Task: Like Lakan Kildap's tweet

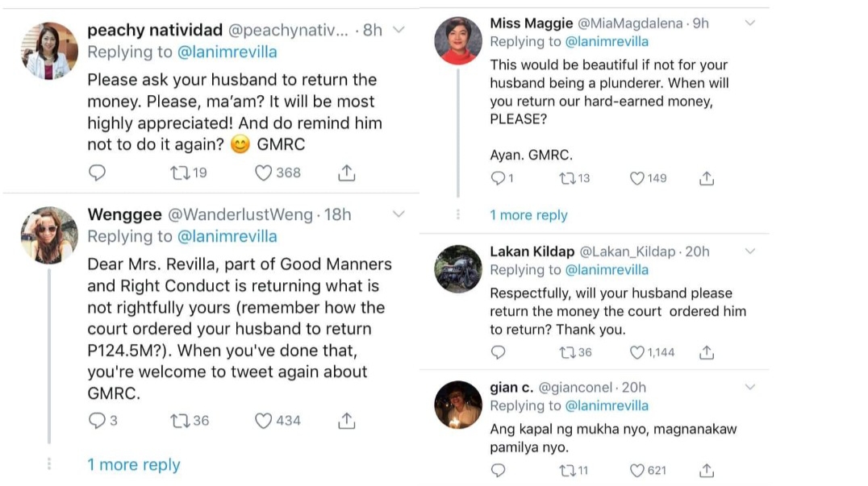Action: 637,352
